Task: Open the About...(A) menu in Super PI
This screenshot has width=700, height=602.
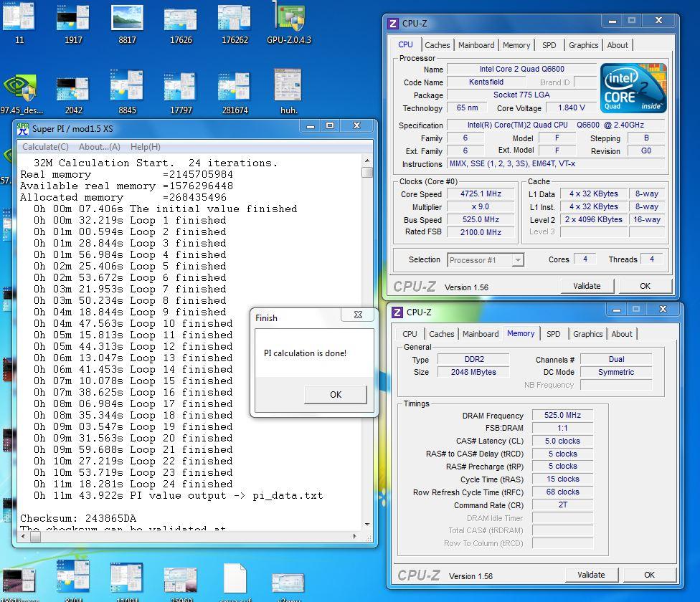Action: [x=100, y=147]
